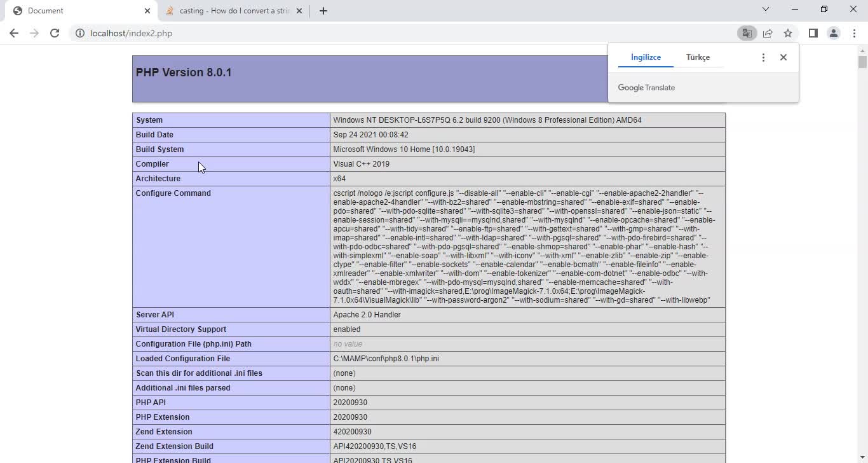Click API420200930,TS,VS16 value
Image resolution: width=868 pixels, height=463 pixels.
375,446
